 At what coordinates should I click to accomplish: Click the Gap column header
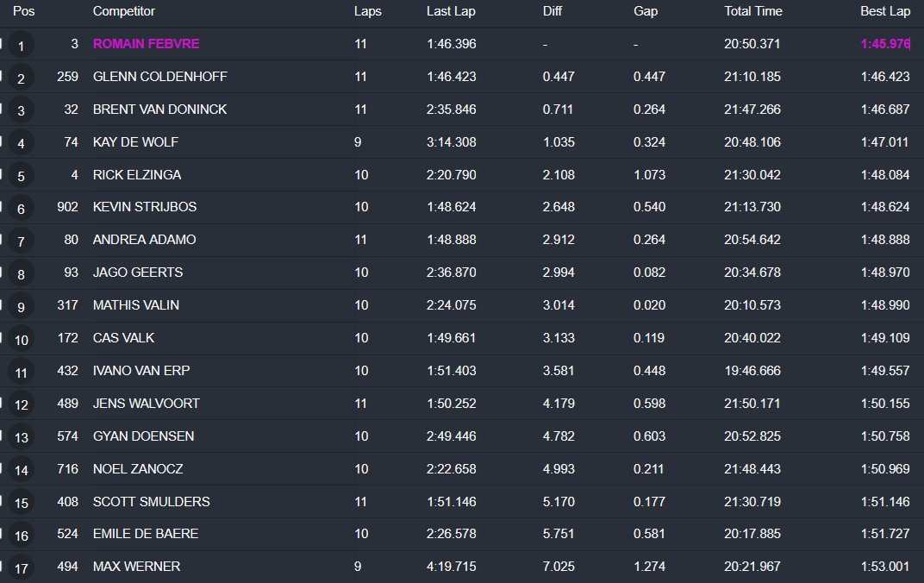point(645,11)
